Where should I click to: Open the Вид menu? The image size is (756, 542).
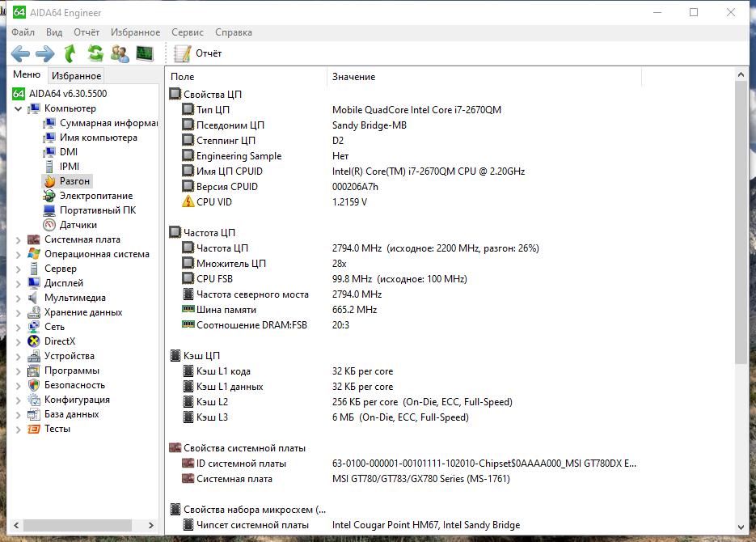coord(54,32)
